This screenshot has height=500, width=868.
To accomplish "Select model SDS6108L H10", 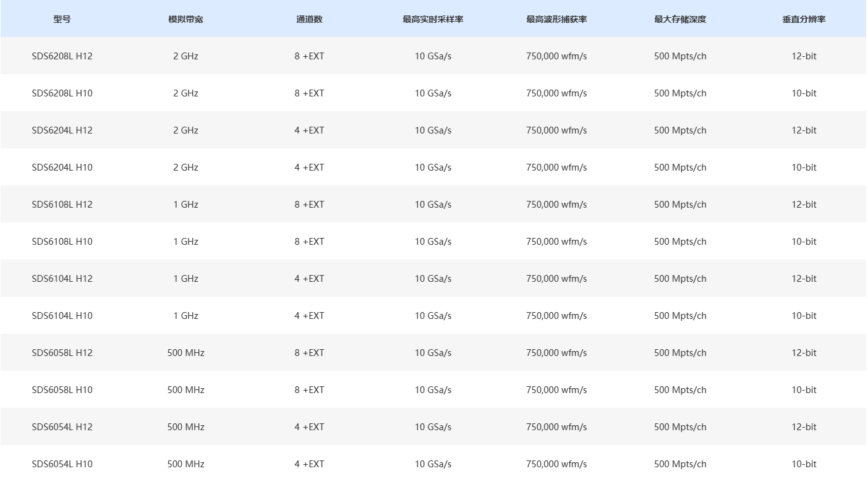I will pos(62,242).
